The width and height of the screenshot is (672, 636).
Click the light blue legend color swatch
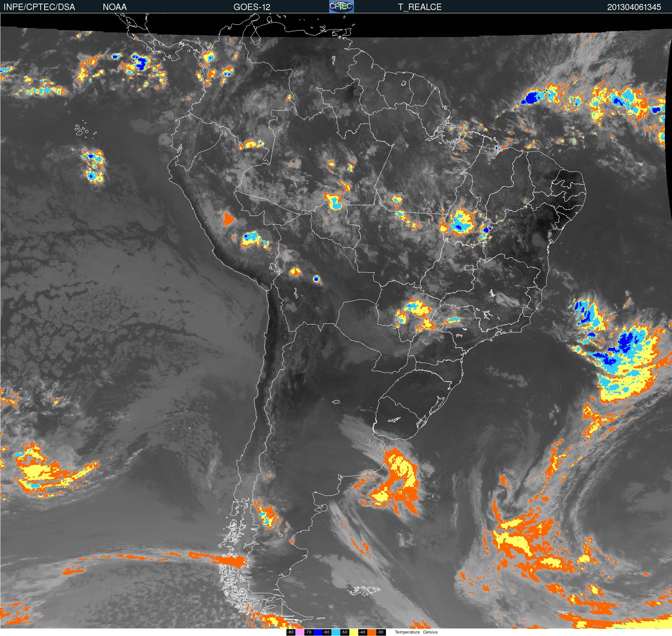click(x=336, y=632)
